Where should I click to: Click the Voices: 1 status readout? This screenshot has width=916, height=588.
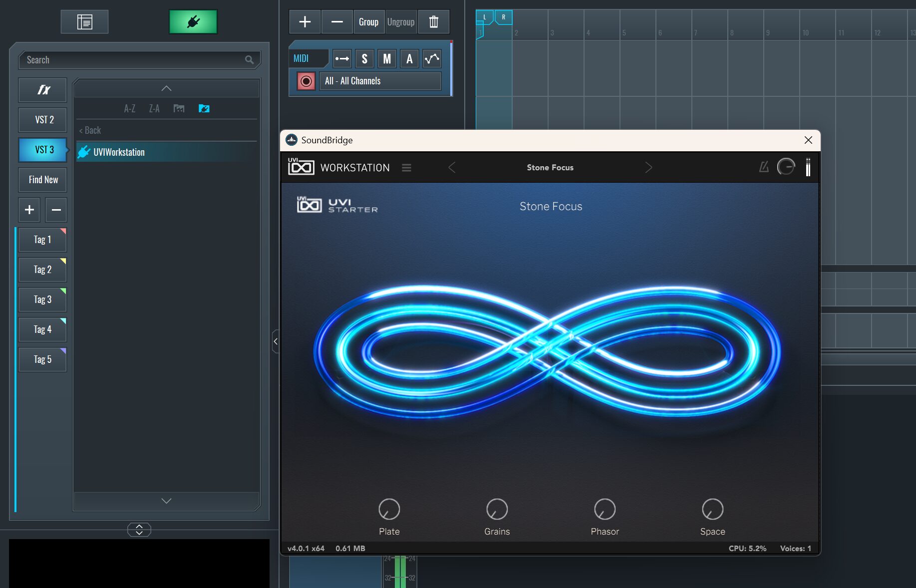(x=796, y=548)
